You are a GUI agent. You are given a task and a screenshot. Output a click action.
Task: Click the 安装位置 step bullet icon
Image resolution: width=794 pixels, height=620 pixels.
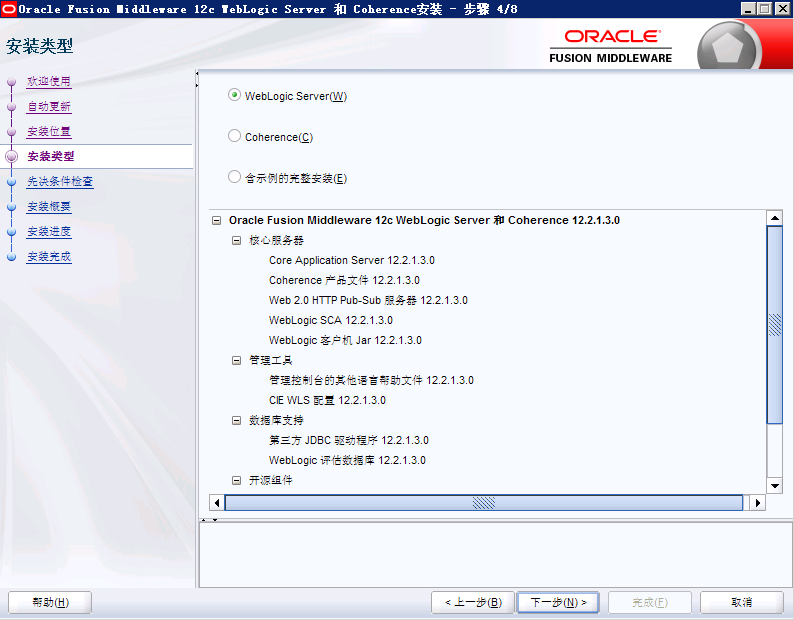click(x=11, y=132)
